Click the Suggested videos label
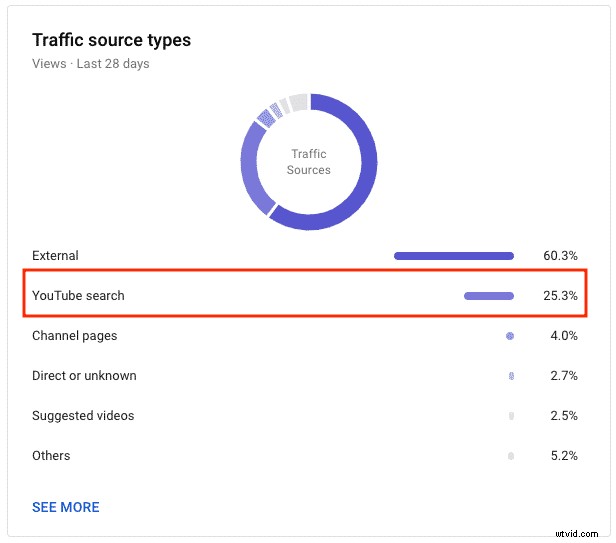 [83, 416]
